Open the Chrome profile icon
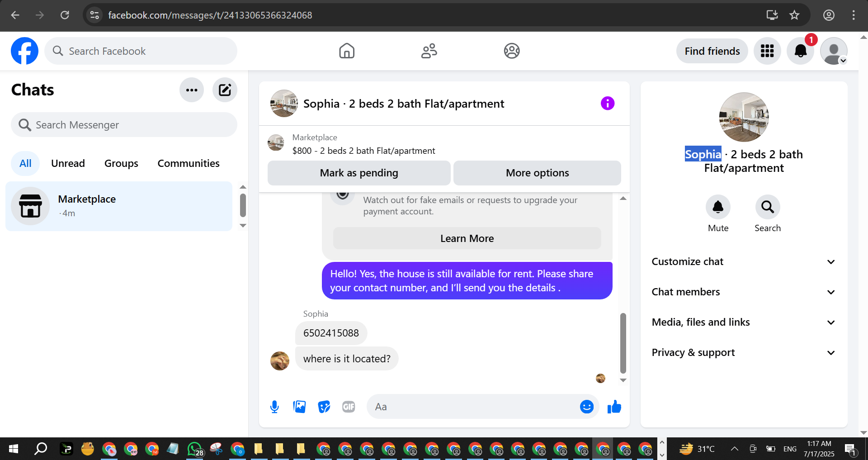The width and height of the screenshot is (868, 460). point(829,15)
